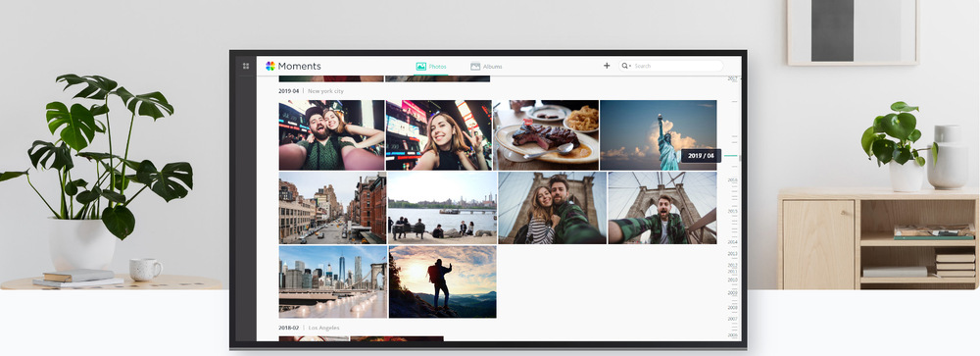This screenshot has width=980, height=356.
Task: Open the hiker silhouette at sunset photo
Action: coord(443,281)
